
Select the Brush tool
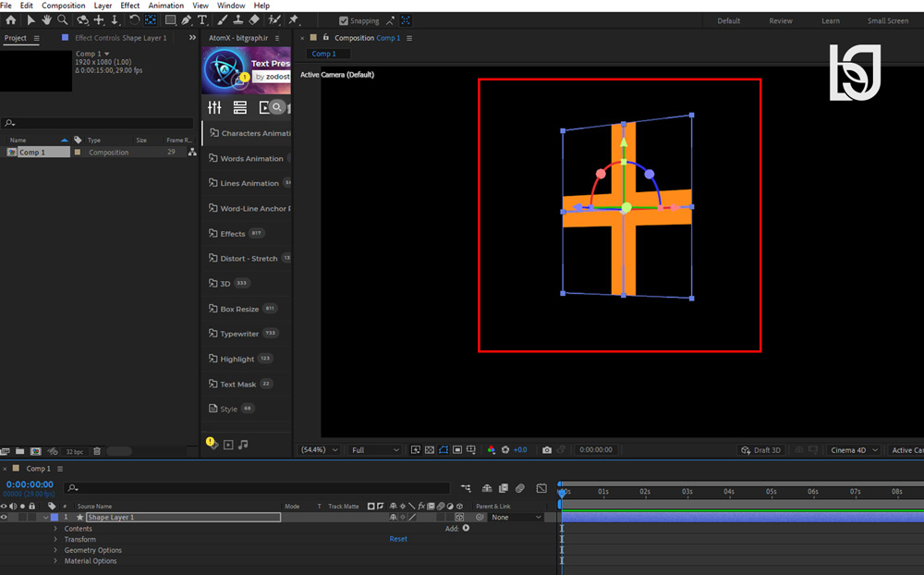point(222,20)
